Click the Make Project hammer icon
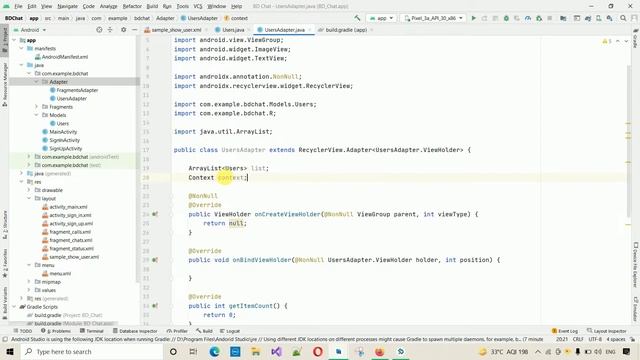640x360 pixels. coord(357,18)
